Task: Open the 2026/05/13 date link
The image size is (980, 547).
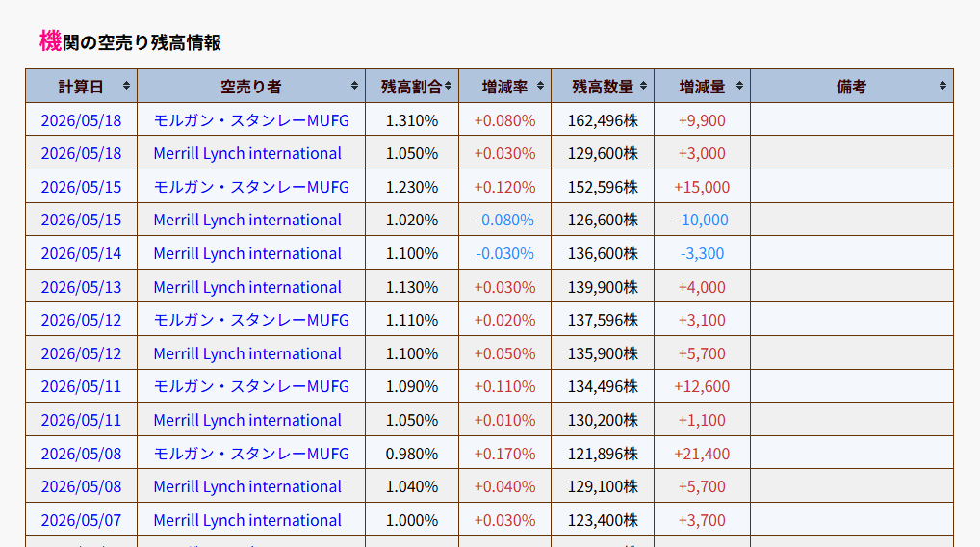Action: (x=81, y=287)
